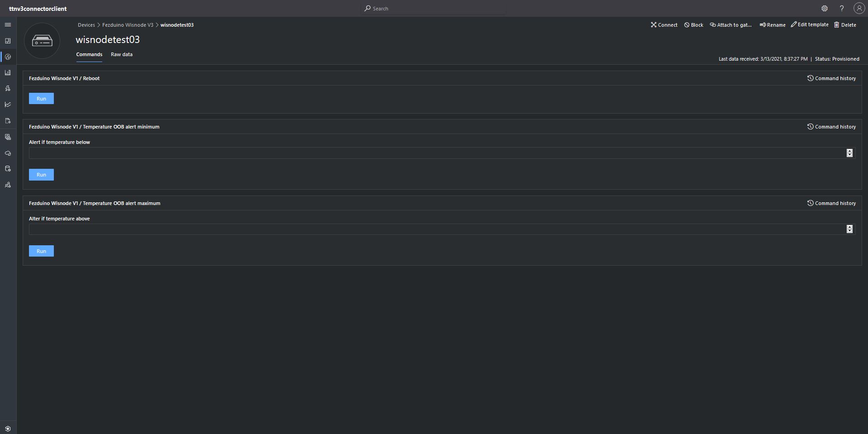Open the user account avatar
868x434 pixels.
pos(859,8)
